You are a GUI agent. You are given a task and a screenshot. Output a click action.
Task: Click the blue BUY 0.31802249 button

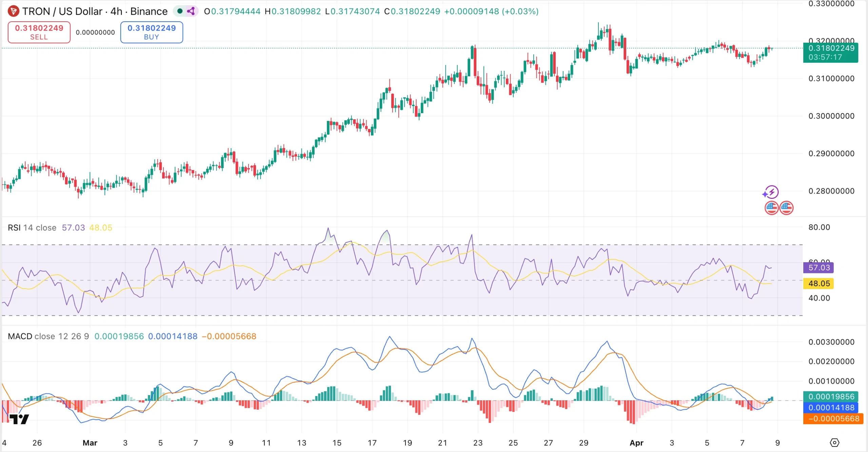click(x=151, y=32)
